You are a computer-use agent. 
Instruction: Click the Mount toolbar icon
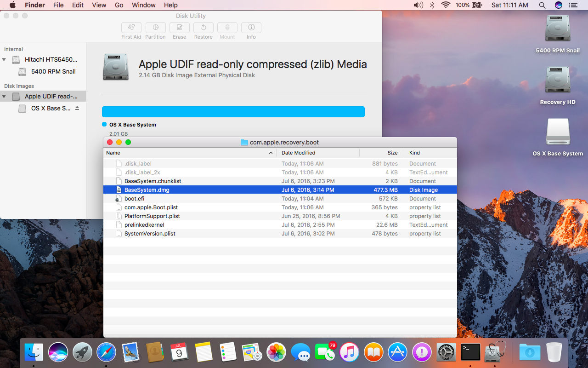tap(227, 28)
